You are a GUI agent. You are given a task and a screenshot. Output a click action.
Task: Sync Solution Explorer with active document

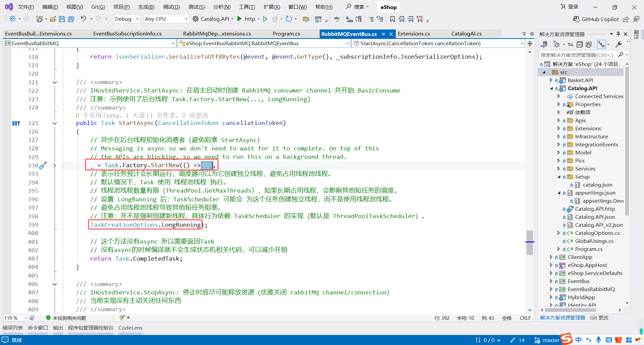(x=570, y=44)
